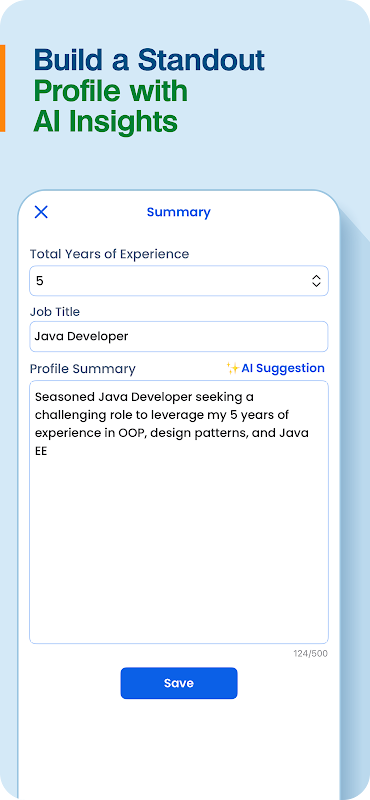Click the AI Insights heading text
The height and width of the screenshot is (800, 370).
pyautogui.click(x=106, y=121)
